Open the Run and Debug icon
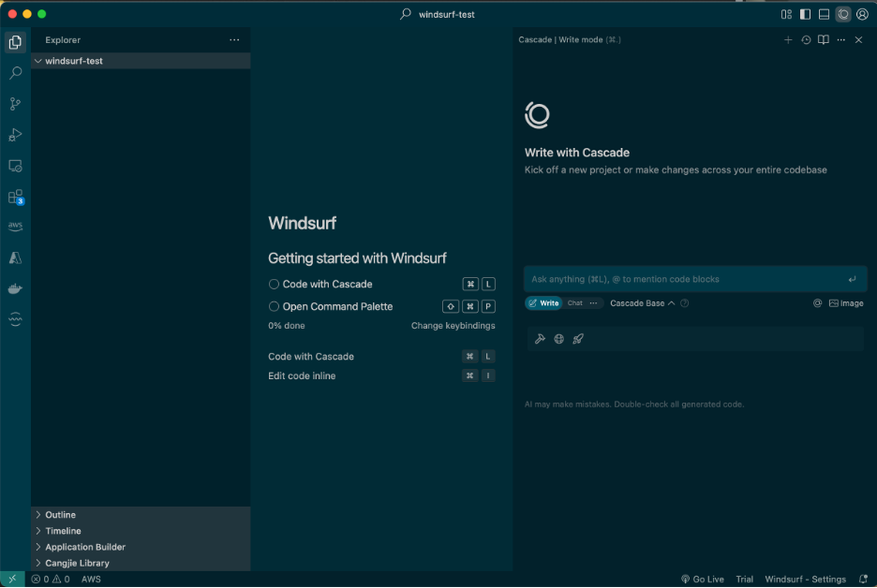The image size is (877, 588). click(x=15, y=135)
